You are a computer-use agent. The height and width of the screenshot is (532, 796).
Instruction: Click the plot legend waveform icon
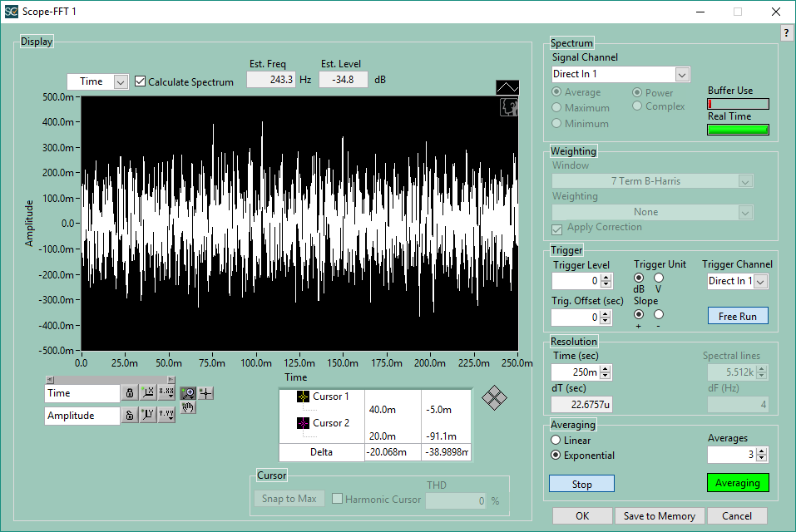pos(507,88)
